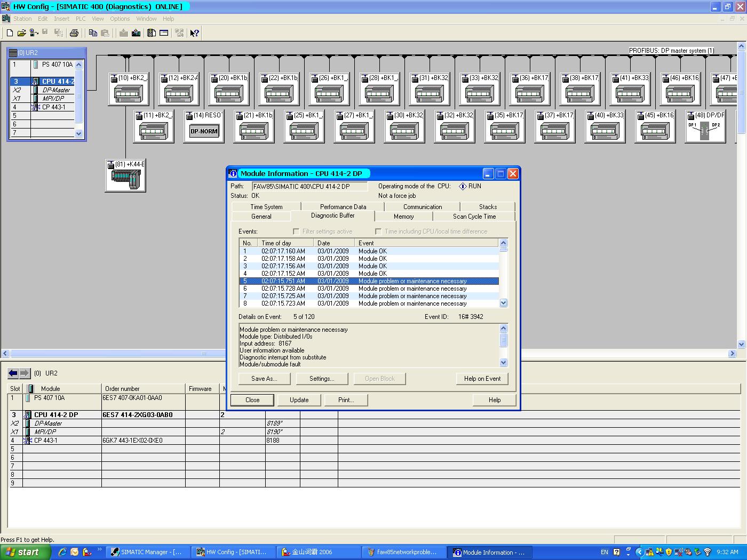The height and width of the screenshot is (560, 747).
Task: Click the Update button
Action: 299,400
